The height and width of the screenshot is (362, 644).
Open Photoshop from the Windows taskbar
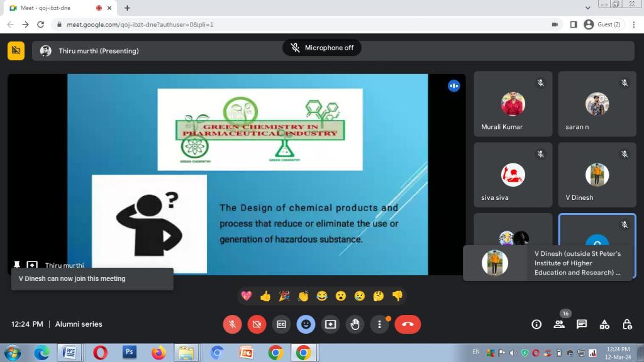tap(130, 353)
